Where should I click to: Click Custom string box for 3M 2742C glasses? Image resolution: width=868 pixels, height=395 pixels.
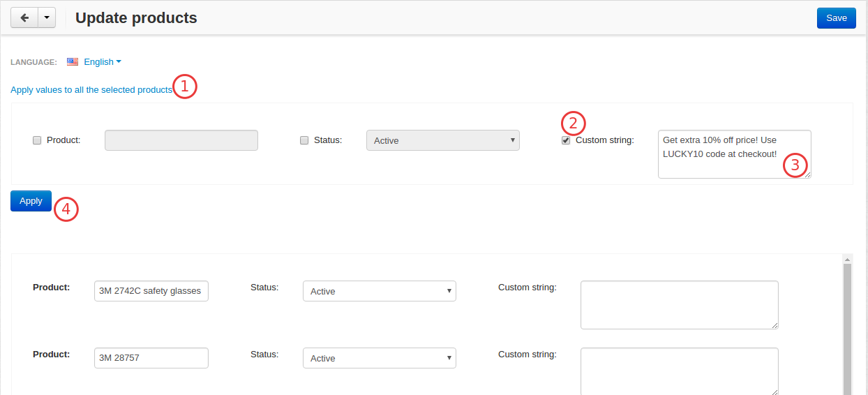point(680,305)
